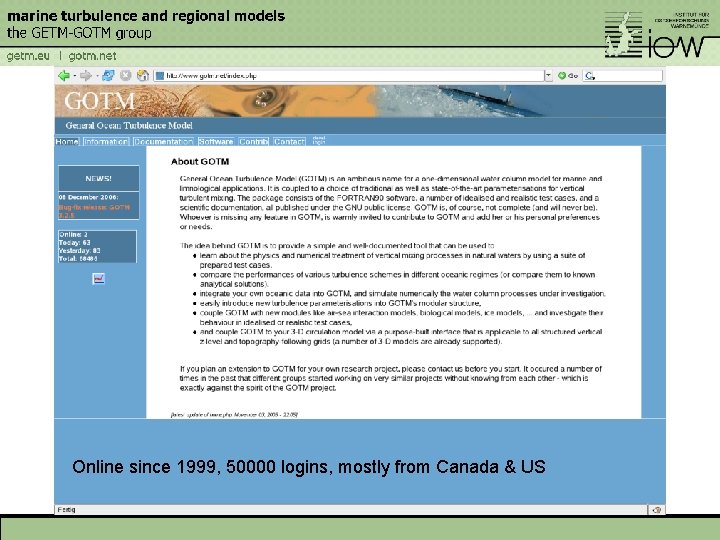Click the GOTM logo banner text
The height and width of the screenshot is (540, 720).
[99, 101]
